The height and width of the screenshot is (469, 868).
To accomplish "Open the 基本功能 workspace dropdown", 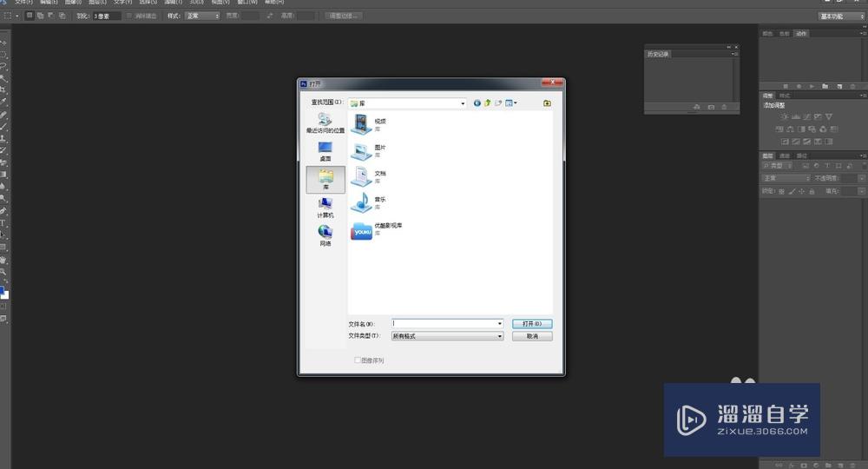I will point(841,17).
